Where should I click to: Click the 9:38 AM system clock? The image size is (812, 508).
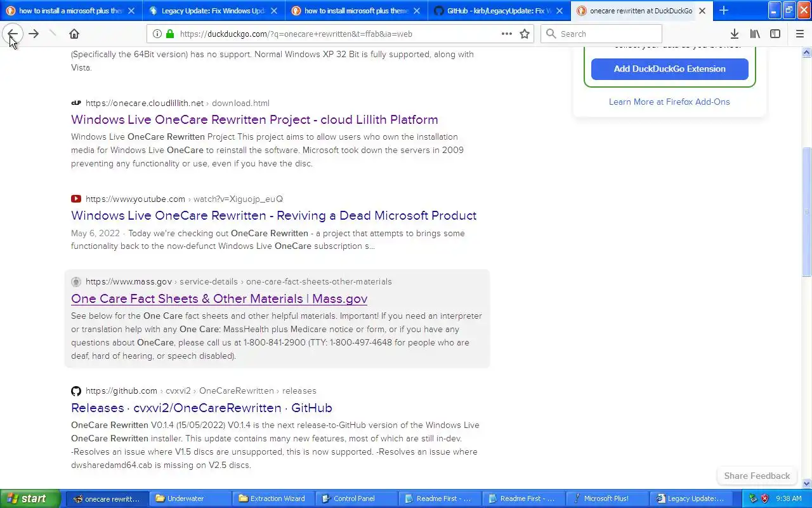tap(789, 498)
